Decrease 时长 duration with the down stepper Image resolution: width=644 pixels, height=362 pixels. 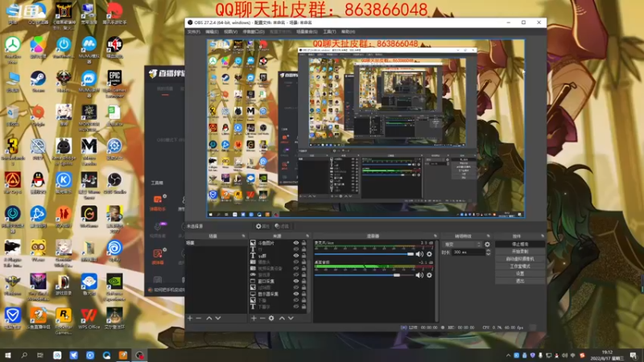point(489,254)
